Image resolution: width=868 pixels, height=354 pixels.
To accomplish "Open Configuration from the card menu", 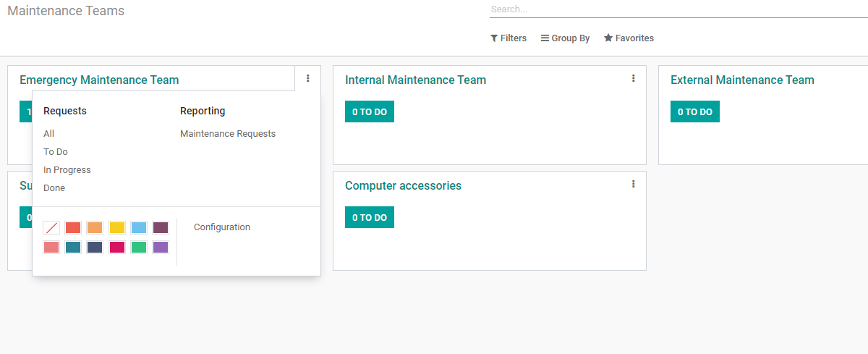I will click(222, 227).
